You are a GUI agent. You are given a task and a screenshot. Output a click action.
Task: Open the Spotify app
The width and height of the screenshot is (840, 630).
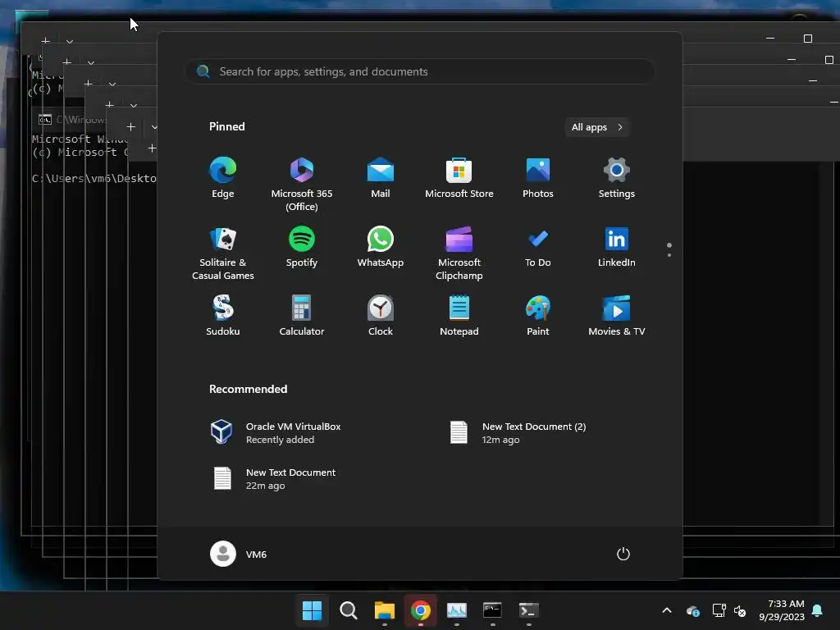pyautogui.click(x=302, y=247)
